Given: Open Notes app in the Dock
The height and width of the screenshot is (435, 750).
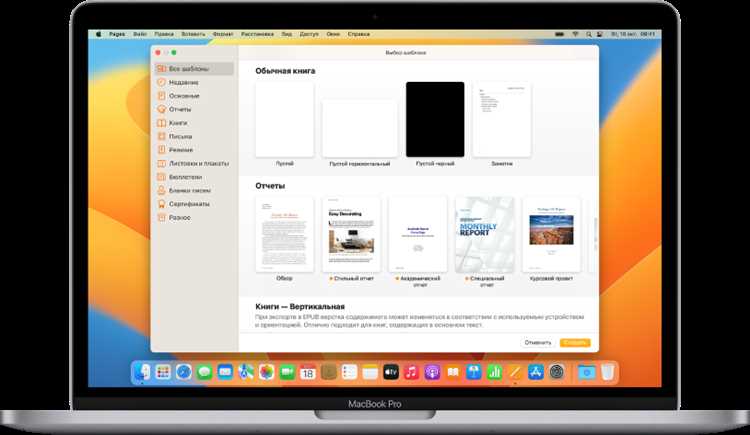Looking at the screenshot, I should (370, 372).
